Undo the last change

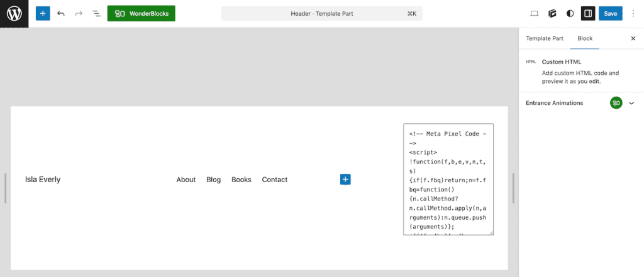point(61,14)
